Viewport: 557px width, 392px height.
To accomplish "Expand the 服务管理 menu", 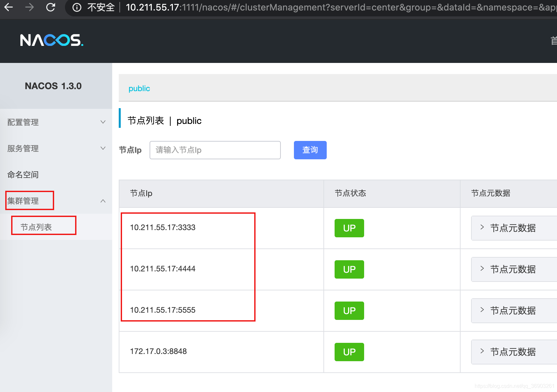I will coord(56,148).
